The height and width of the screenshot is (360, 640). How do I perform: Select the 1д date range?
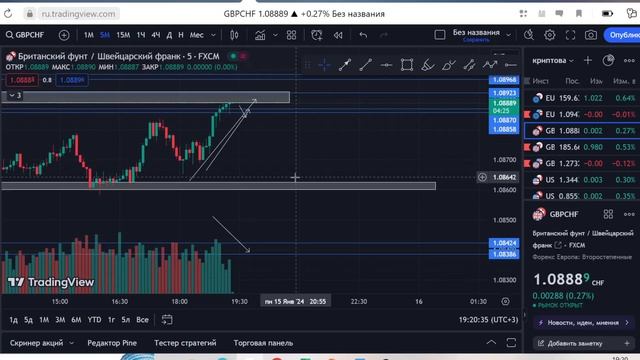pos(13,320)
